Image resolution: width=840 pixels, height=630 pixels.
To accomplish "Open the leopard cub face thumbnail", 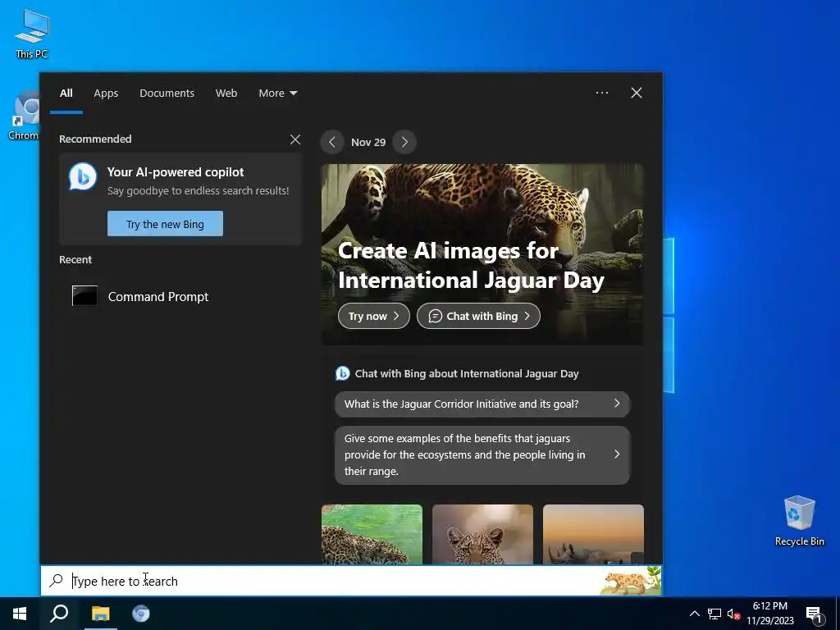I will (482, 534).
